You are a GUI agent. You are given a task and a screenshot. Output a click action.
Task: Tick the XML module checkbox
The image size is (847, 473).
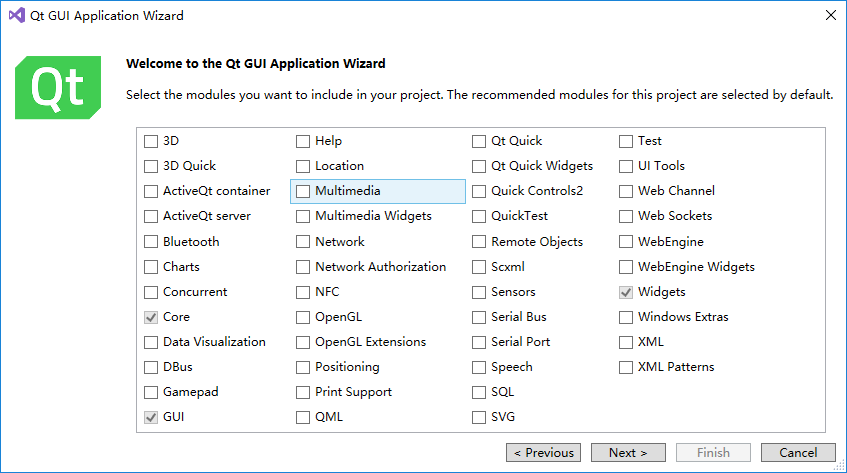[627, 342]
